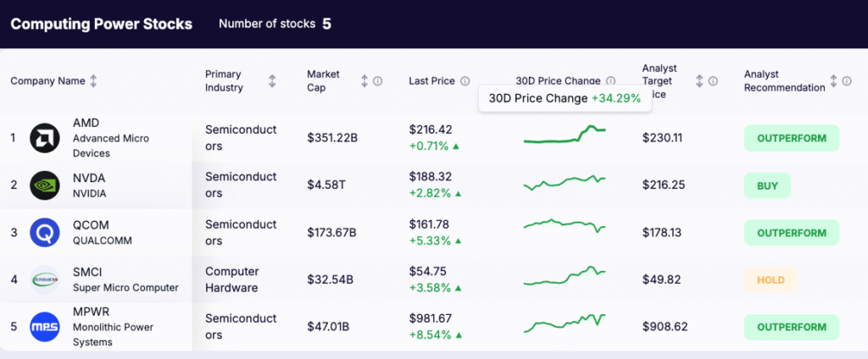Click the $188.32 last price value
The image size is (868, 359).
coord(430,176)
